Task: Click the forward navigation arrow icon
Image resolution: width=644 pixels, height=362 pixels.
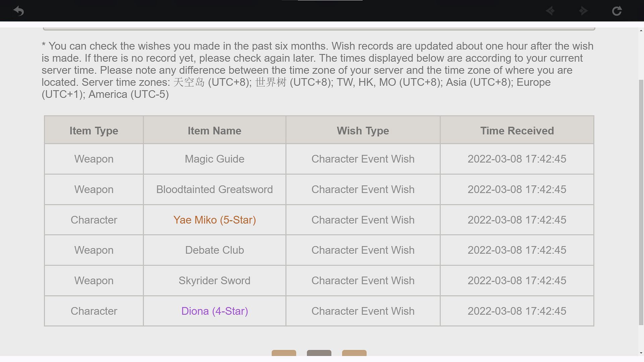Action: click(583, 11)
